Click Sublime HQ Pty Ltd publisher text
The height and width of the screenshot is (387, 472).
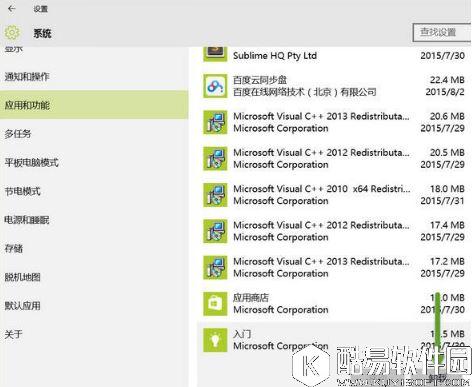pos(275,56)
